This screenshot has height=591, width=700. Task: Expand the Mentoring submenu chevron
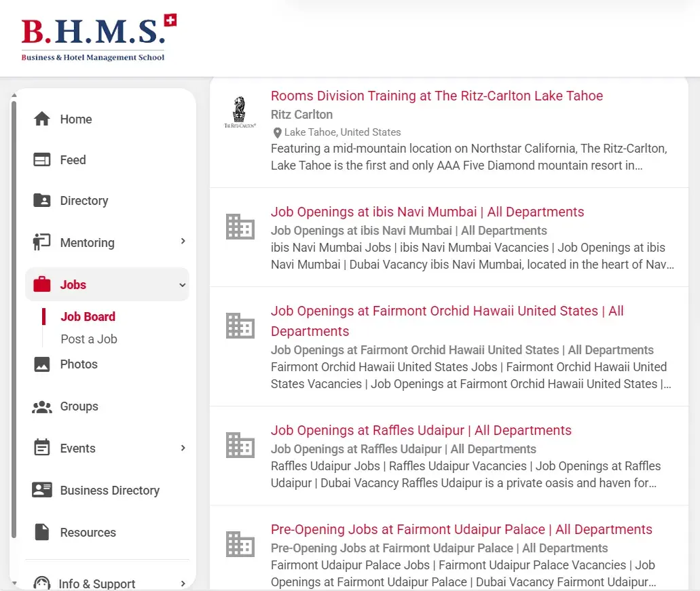[183, 242]
